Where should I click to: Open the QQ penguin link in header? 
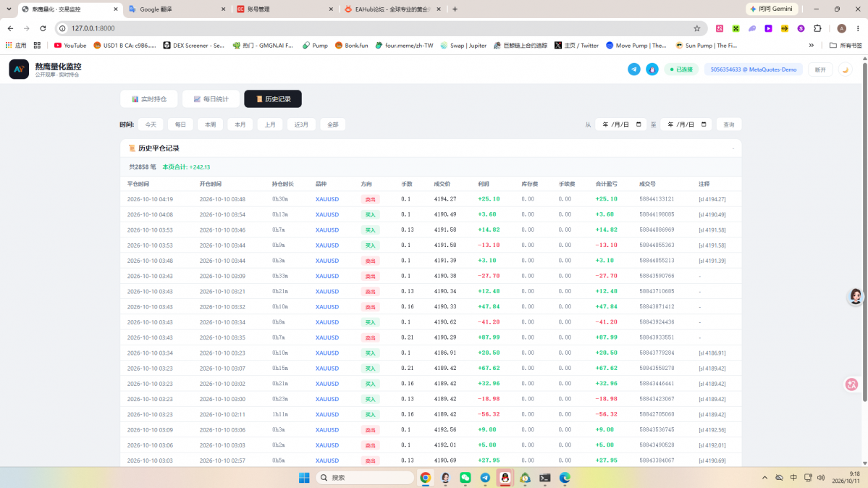click(652, 70)
